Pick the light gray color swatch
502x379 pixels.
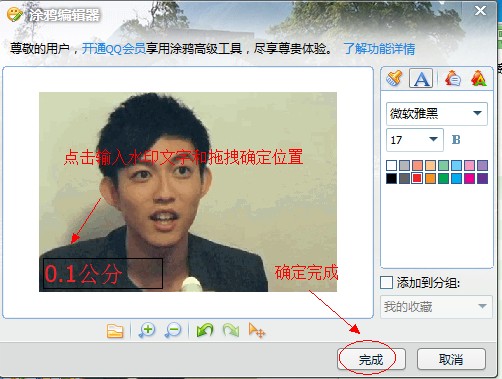click(404, 165)
